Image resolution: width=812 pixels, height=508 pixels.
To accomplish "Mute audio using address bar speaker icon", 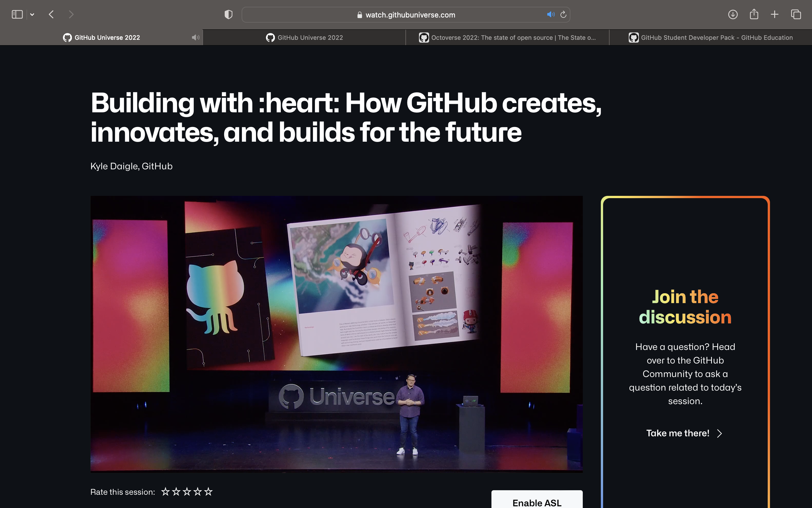I will [x=551, y=14].
